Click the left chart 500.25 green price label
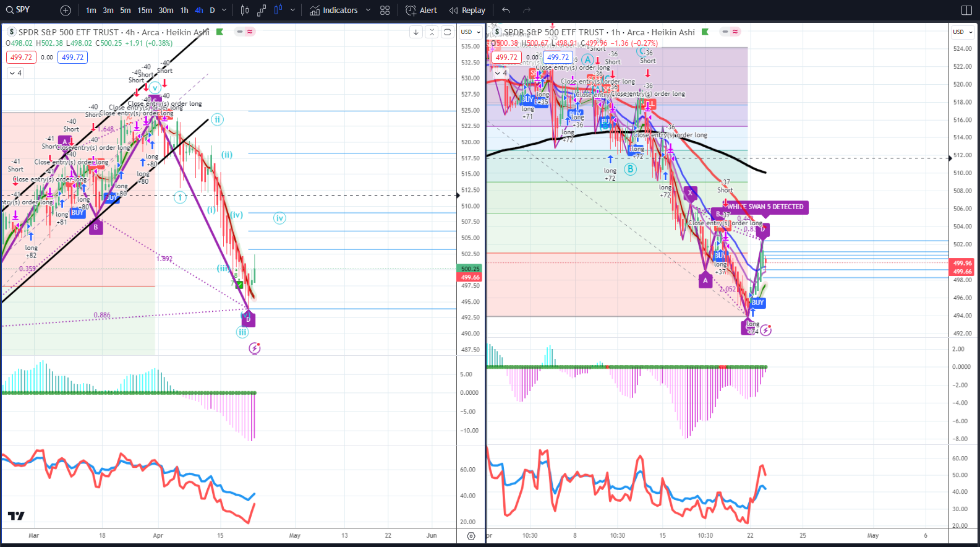 (470, 269)
